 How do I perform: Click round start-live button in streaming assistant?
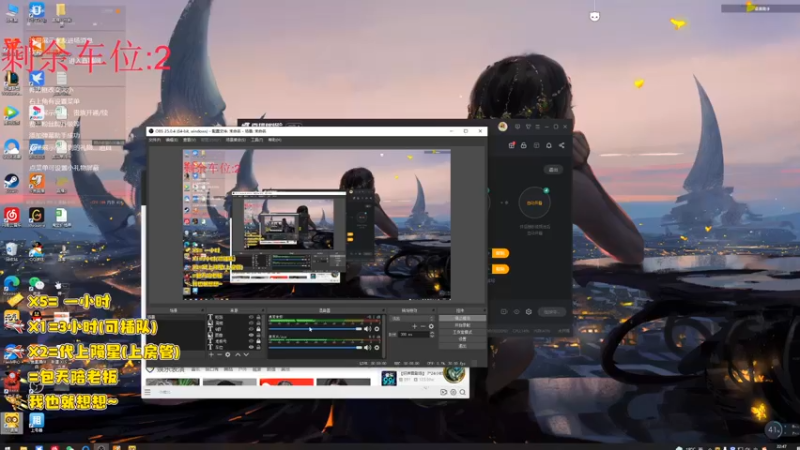point(534,203)
